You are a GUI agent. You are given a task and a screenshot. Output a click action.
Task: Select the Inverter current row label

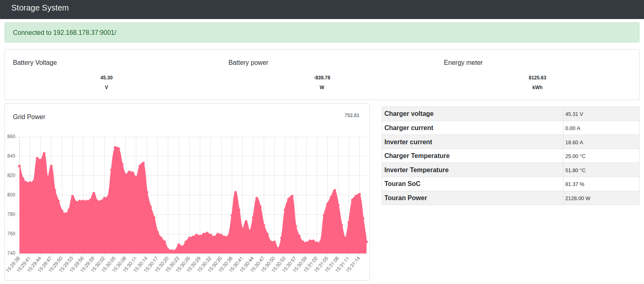tap(408, 142)
